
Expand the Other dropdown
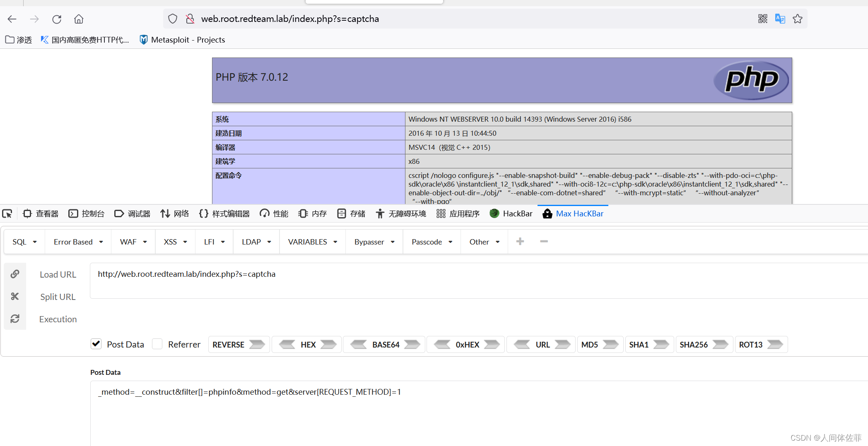pos(485,242)
